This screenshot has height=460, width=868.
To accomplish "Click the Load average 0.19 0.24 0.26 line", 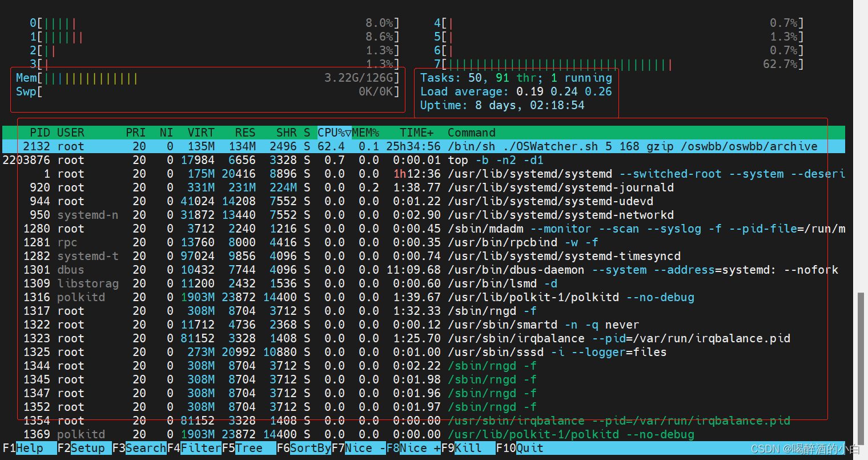I will (x=516, y=91).
